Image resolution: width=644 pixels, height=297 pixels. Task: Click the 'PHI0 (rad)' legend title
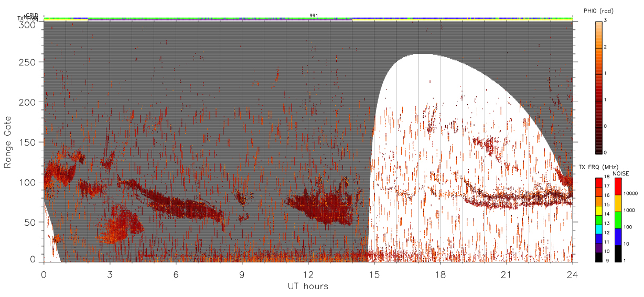click(x=599, y=12)
